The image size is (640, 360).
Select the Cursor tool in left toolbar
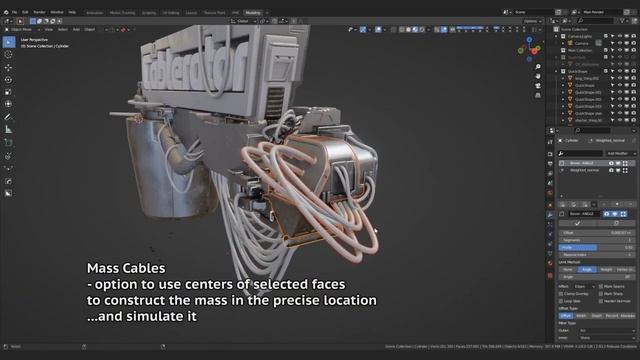tap(9, 55)
